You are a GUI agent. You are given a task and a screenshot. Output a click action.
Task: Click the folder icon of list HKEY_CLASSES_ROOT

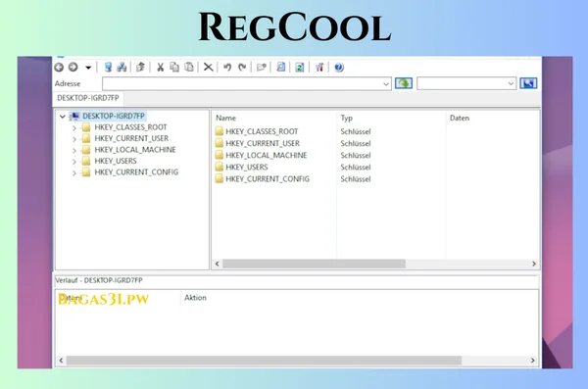(x=219, y=131)
